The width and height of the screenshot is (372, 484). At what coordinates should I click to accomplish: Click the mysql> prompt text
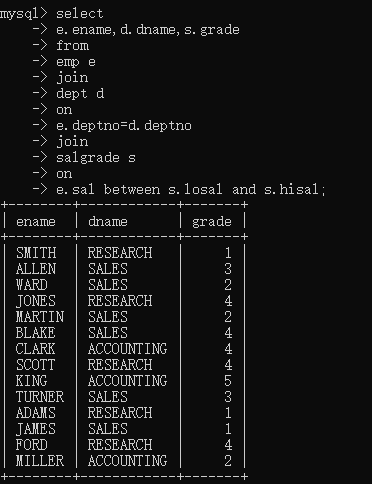pos(24,14)
